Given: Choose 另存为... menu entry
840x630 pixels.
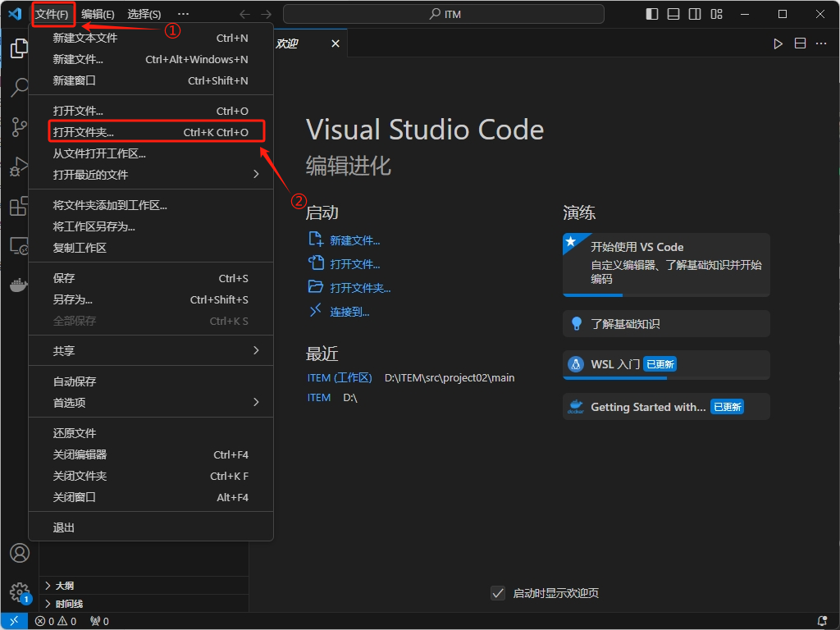Looking at the screenshot, I should coord(151,299).
